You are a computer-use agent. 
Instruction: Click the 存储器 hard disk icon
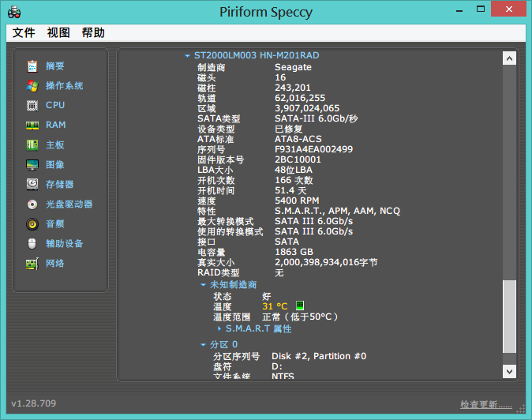(x=32, y=184)
